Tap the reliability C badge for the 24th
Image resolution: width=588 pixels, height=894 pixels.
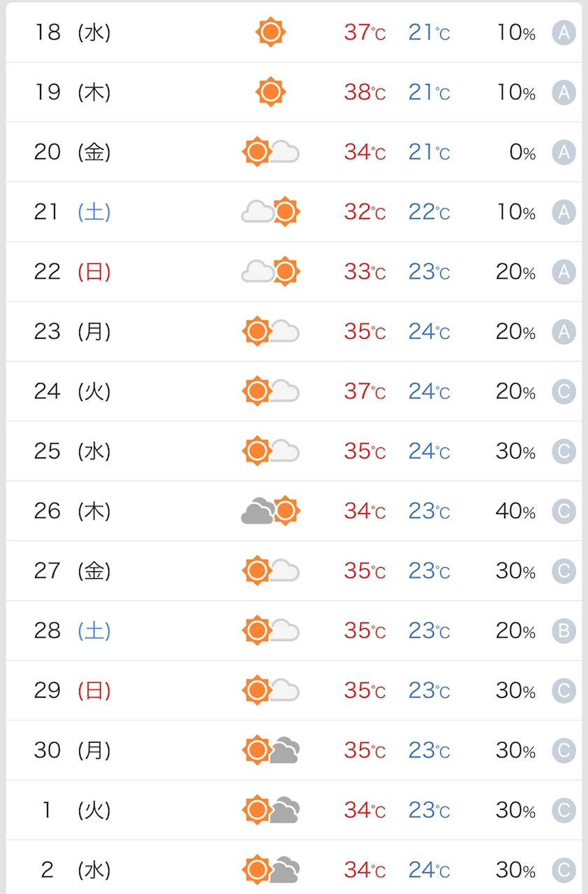click(x=563, y=392)
